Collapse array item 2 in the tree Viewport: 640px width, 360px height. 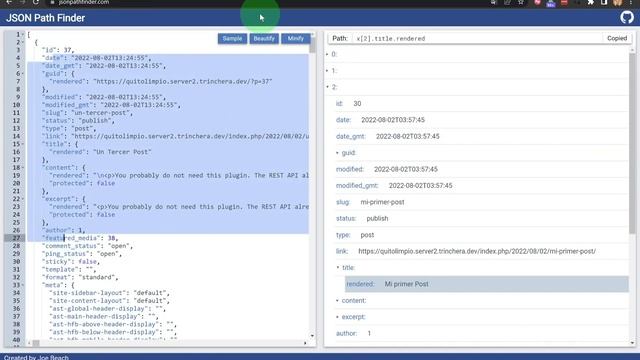(x=327, y=87)
